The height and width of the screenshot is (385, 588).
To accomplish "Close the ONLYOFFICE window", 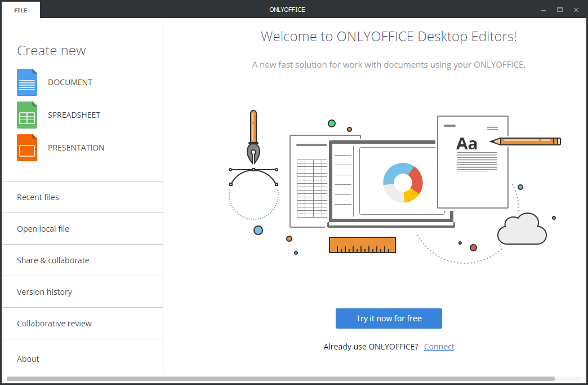I will click(576, 10).
